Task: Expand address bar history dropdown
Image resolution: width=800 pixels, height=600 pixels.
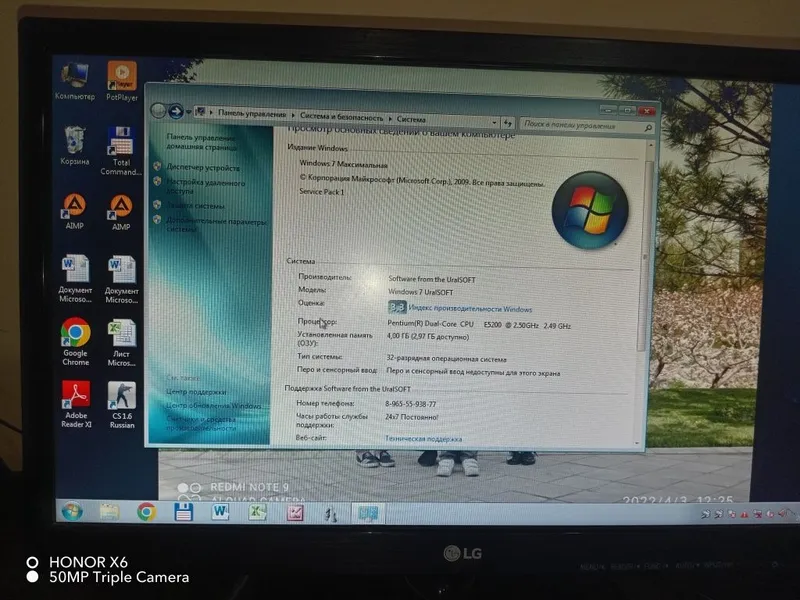Action: coord(494,122)
